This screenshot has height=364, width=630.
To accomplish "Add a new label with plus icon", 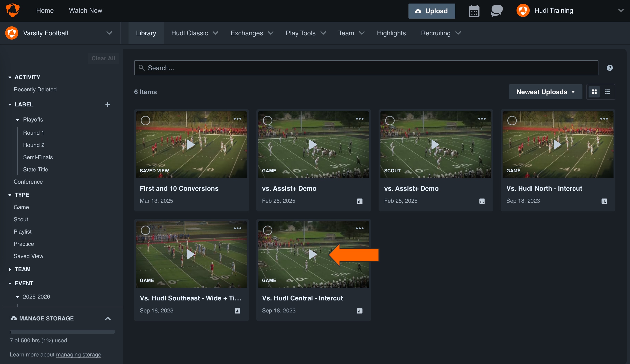I will 108,105.
